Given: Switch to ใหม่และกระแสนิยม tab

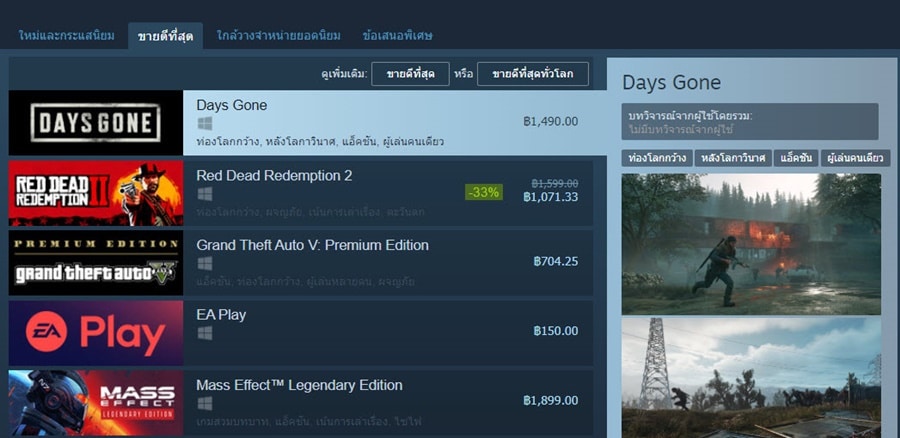Looking at the screenshot, I should (67, 36).
